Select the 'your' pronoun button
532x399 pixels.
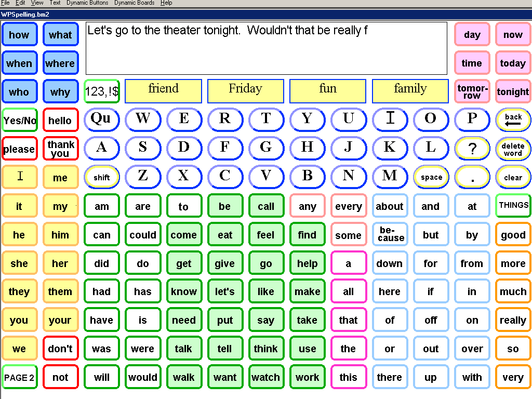pos(60,320)
